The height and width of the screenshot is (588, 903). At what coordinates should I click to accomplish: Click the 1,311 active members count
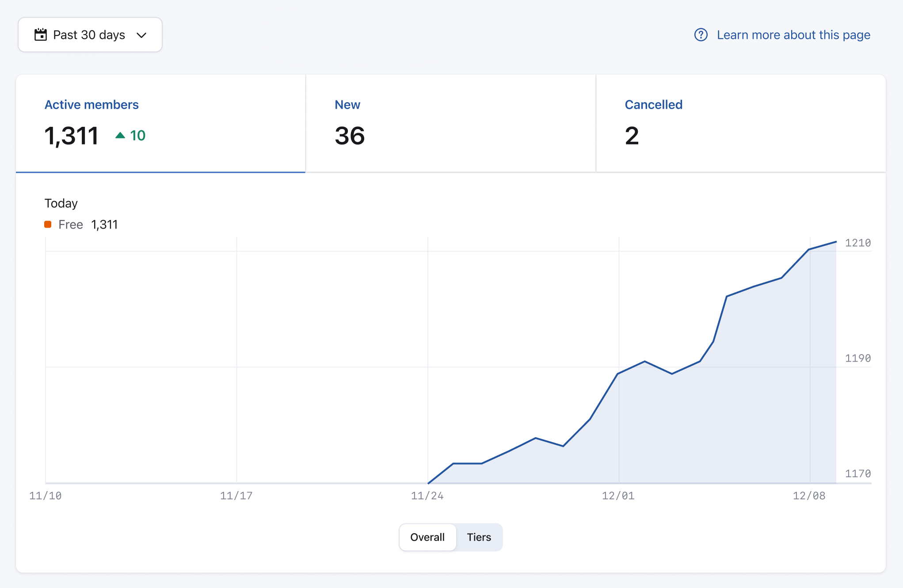(x=72, y=135)
